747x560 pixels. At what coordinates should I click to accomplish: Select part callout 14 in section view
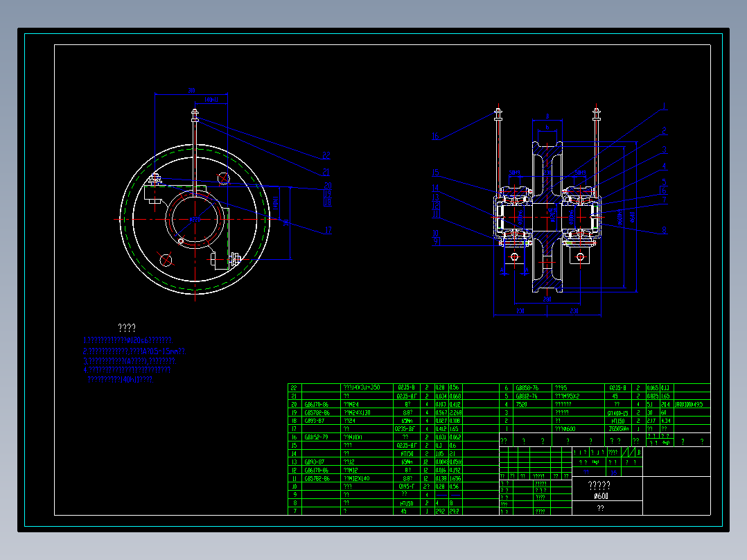pyautogui.click(x=435, y=189)
